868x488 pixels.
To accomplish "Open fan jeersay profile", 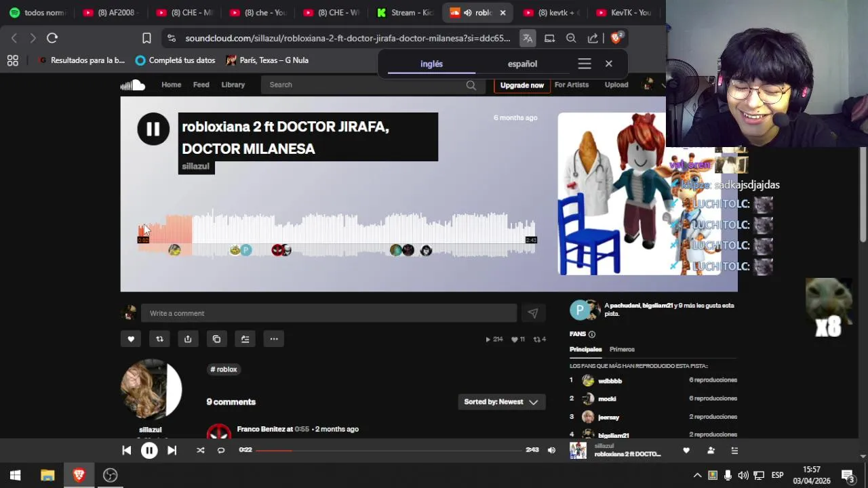I will (608, 417).
